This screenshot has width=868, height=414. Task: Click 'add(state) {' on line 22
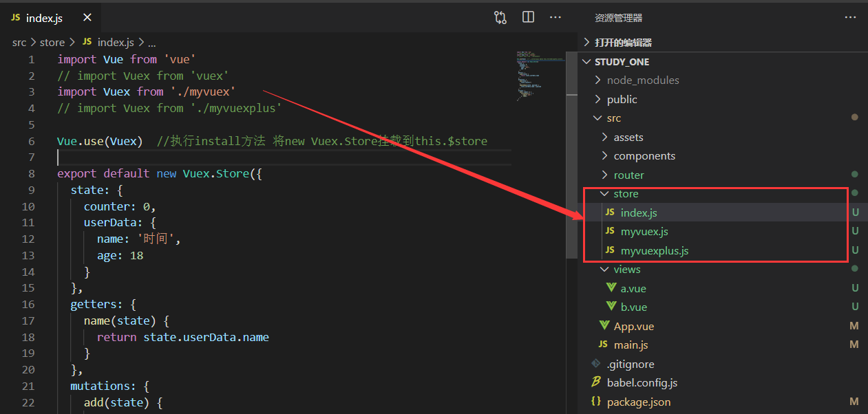[x=123, y=402]
